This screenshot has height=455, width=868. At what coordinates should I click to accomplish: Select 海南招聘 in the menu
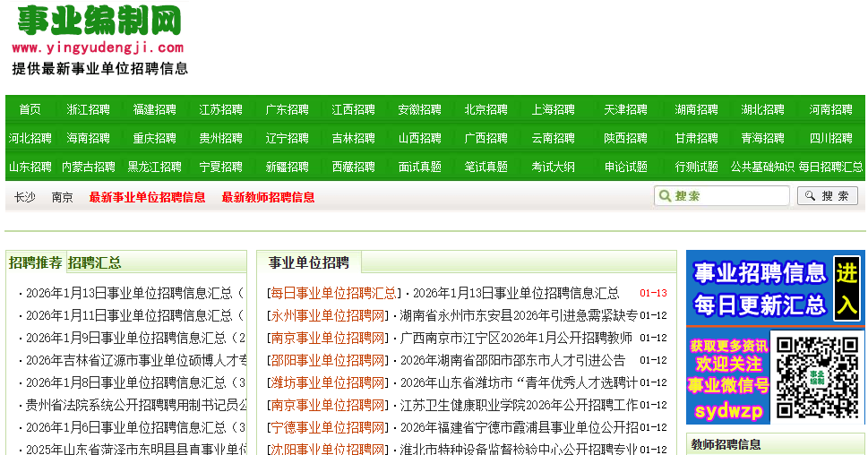point(88,139)
